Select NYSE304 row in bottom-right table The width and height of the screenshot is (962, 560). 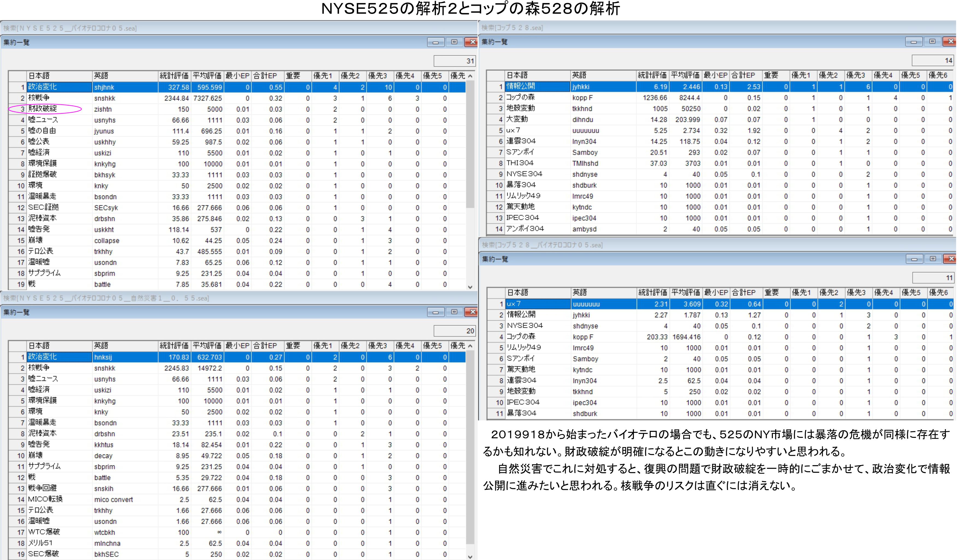525,326
